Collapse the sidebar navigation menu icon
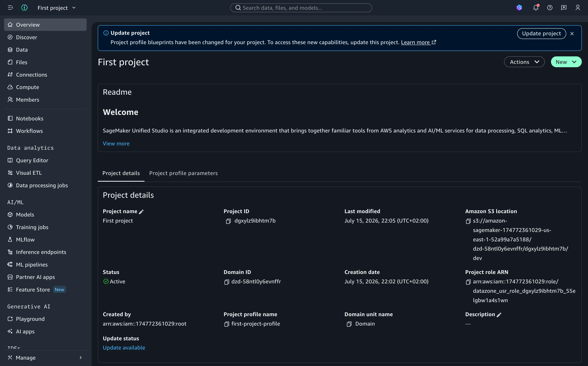 (x=10, y=8)
